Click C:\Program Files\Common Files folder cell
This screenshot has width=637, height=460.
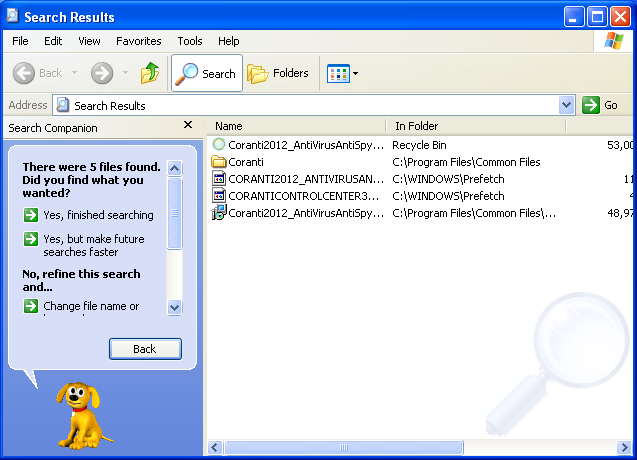[466, 162]
